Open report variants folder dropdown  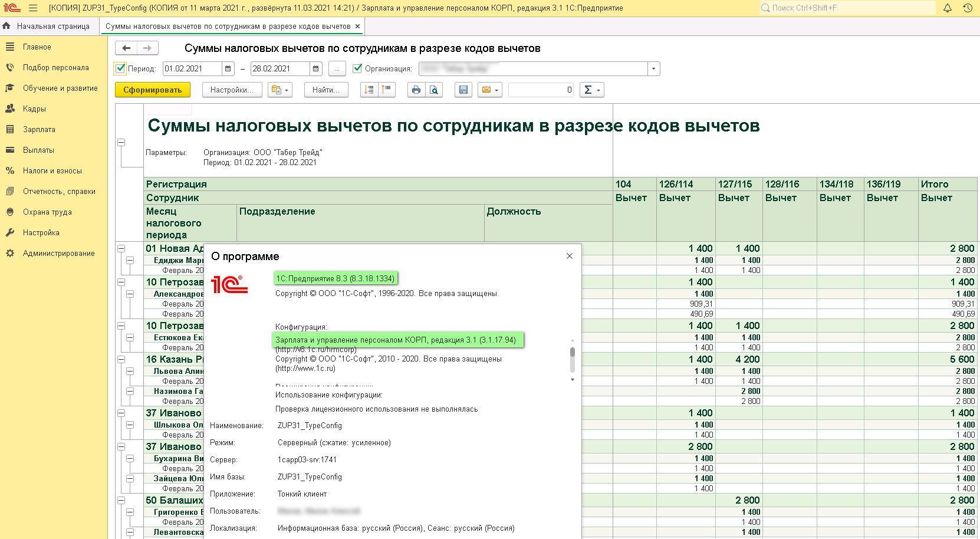[280, 90]
